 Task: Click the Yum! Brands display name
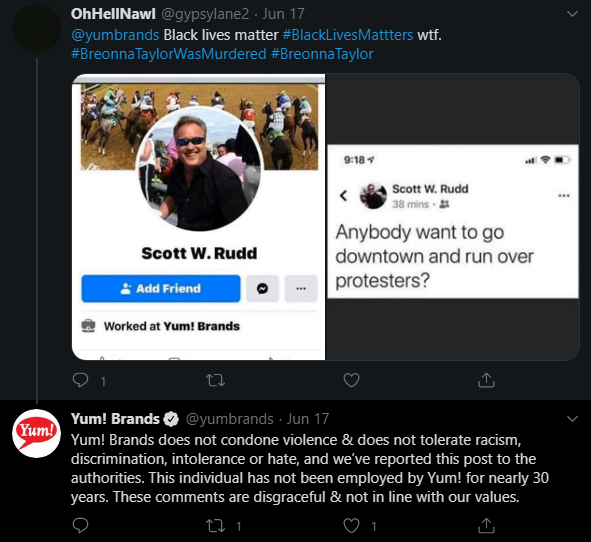click(x=115, y=419)
